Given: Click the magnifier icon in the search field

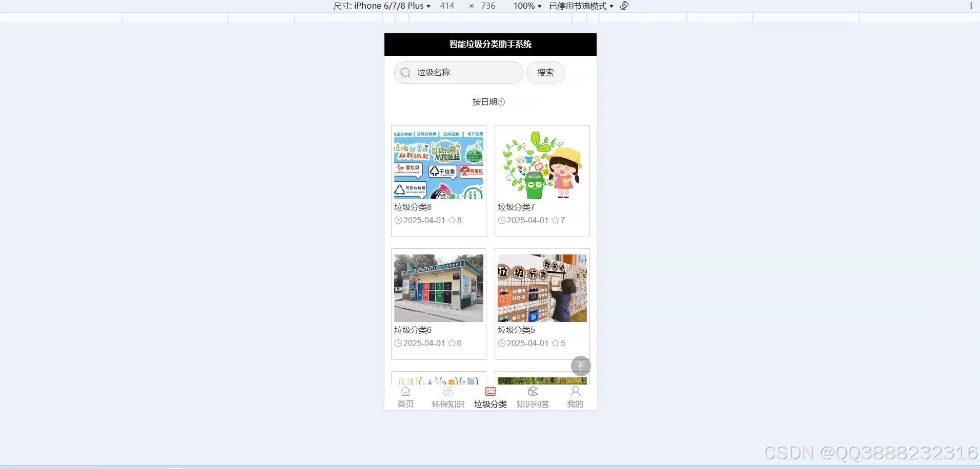Looking at the screenshot, I should (x=405, y=73).
